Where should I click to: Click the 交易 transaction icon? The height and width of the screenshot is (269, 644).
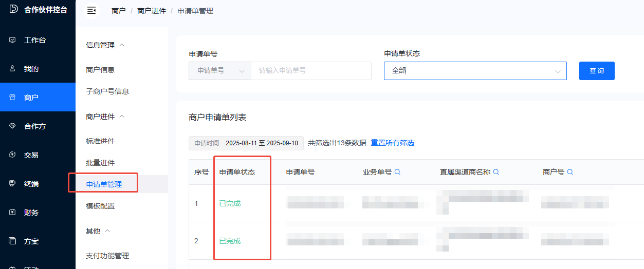click(12, 155)
